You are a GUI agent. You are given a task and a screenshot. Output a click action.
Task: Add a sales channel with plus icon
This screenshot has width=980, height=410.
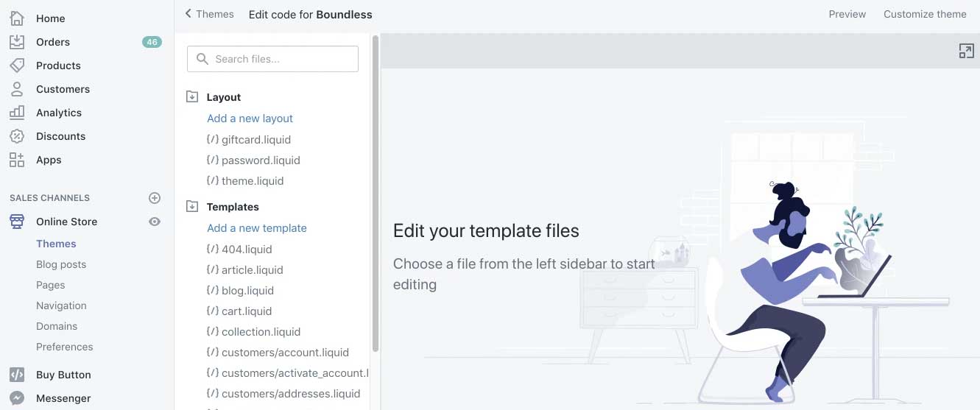155,198
